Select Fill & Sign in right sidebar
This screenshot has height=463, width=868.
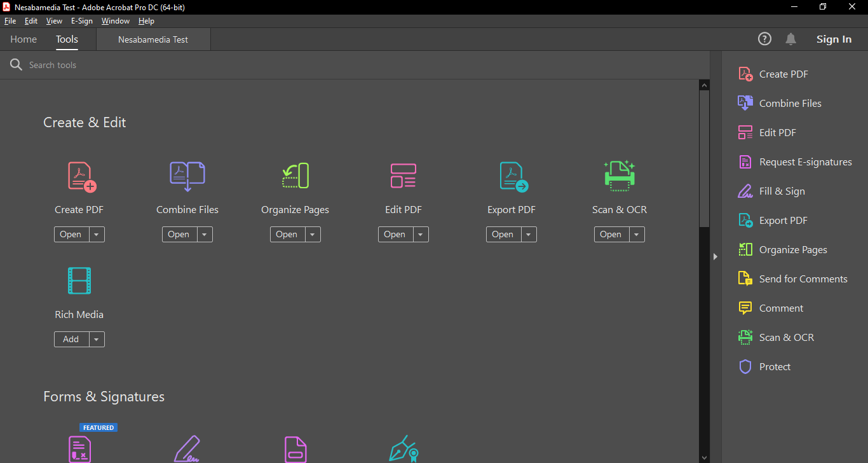pyautogui.click(x=782, y=191)
